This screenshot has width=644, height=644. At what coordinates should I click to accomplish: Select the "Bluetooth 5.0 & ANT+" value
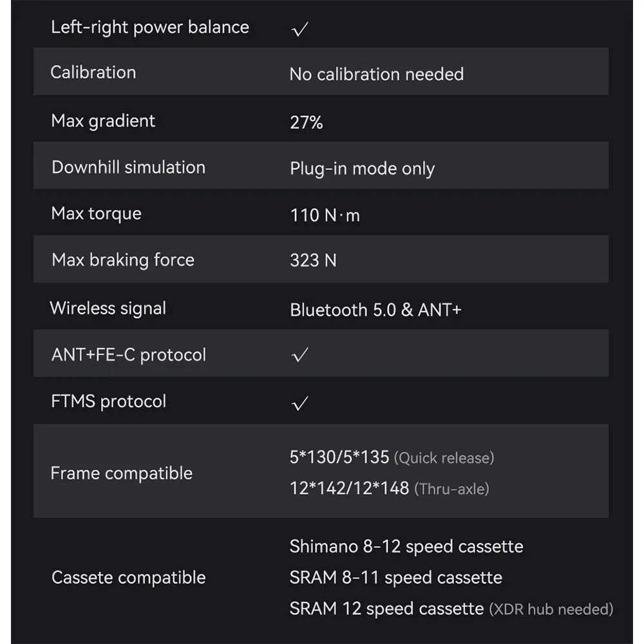pos(375,310)
